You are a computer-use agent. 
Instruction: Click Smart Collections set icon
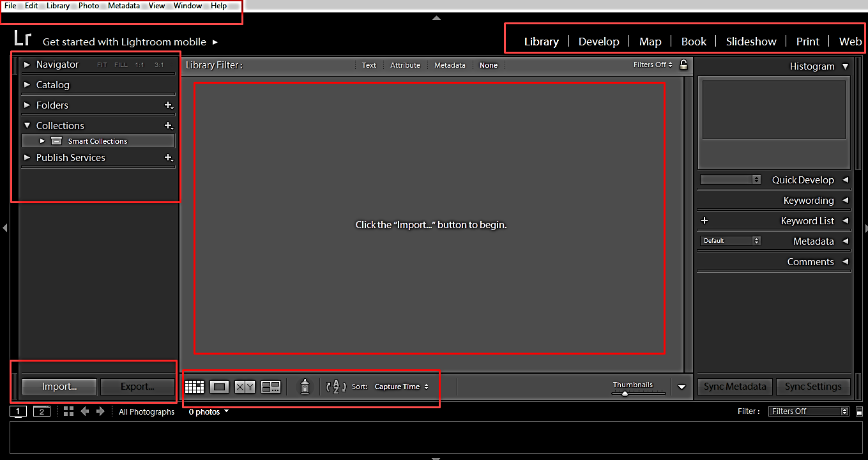pos(56,141)
